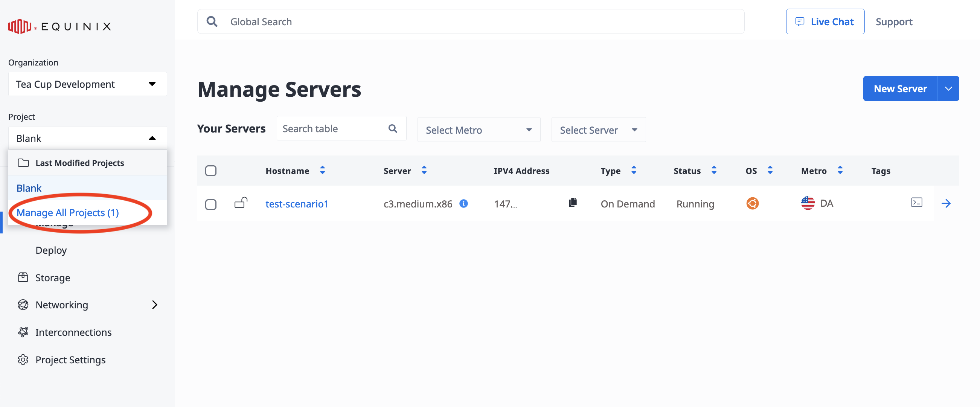This screenshot has height=407, width=980.
Task: Click the Equinix logo
Action: (x=60, y=26)
